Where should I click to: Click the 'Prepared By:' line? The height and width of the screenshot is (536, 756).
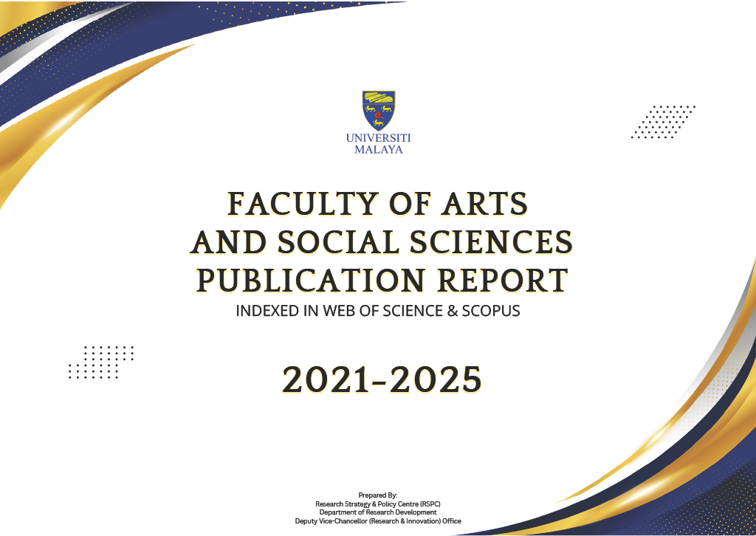point(378,495)
